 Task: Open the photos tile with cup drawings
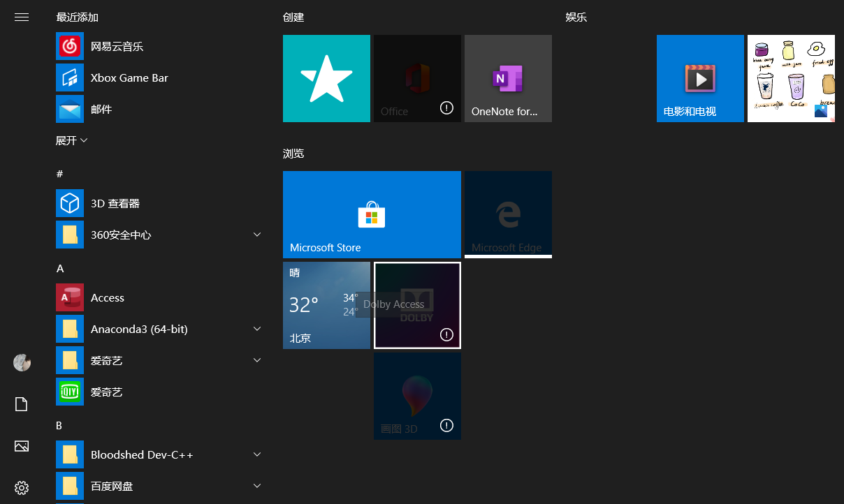[791, 78]
